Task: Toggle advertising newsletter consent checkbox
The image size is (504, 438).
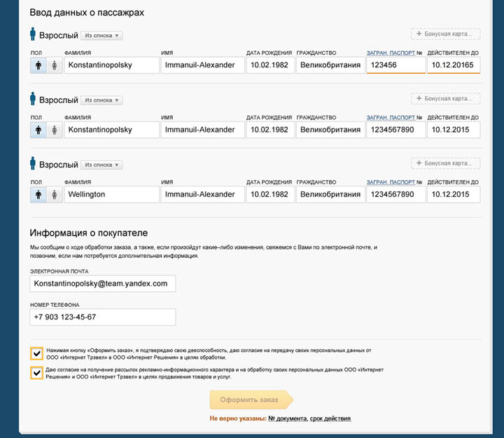Action: click(x=36, y=372)
